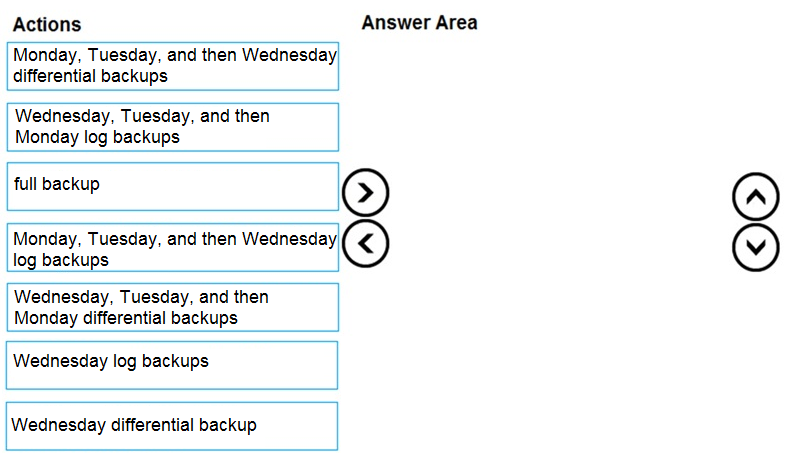Image resolution: width=801 pixels, height=459 pixels.
Task: Click the move right arrow button
Action: 365,192
